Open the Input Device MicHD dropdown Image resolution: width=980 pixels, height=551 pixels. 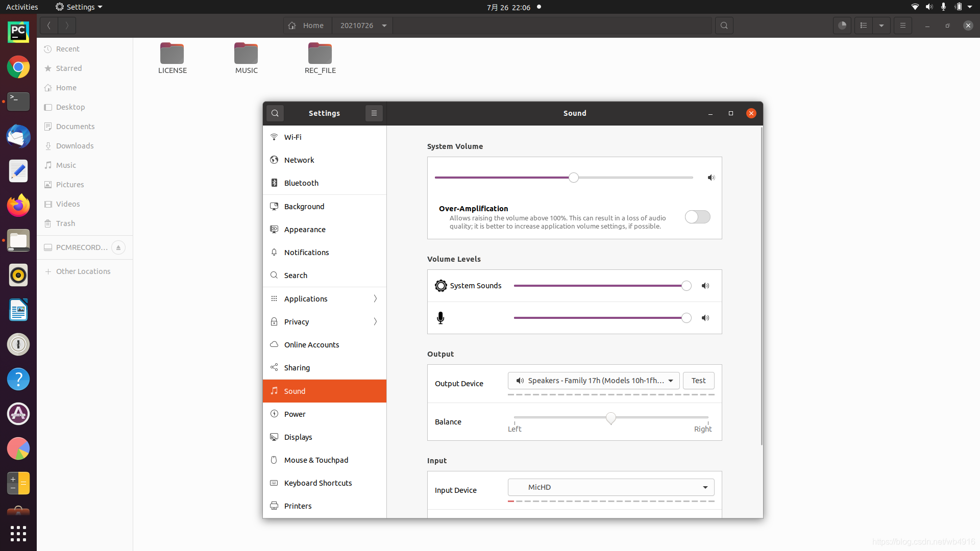point(611,487)
